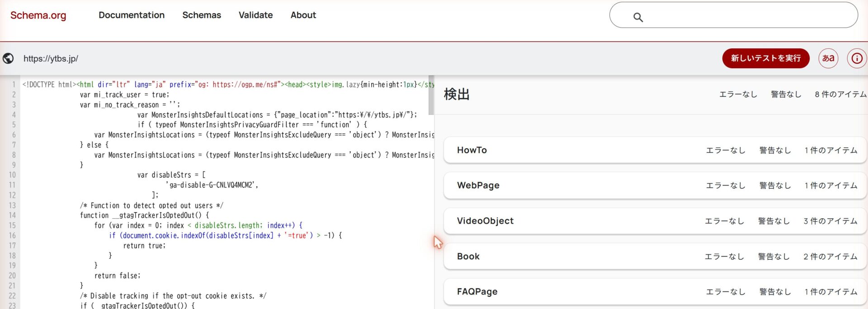Viewport: 868px width, 309px height.
Task: Click the globe icon beside the URL
Action: [x=8, y=58]
